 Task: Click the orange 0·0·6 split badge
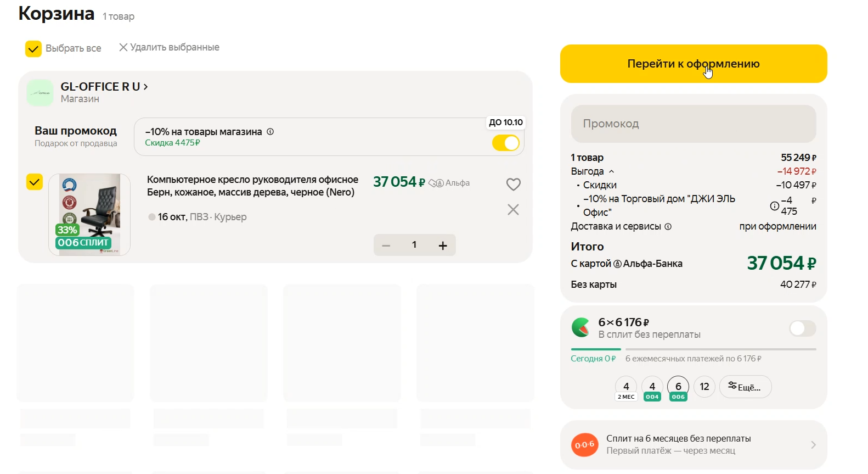(x=584, y=445)
